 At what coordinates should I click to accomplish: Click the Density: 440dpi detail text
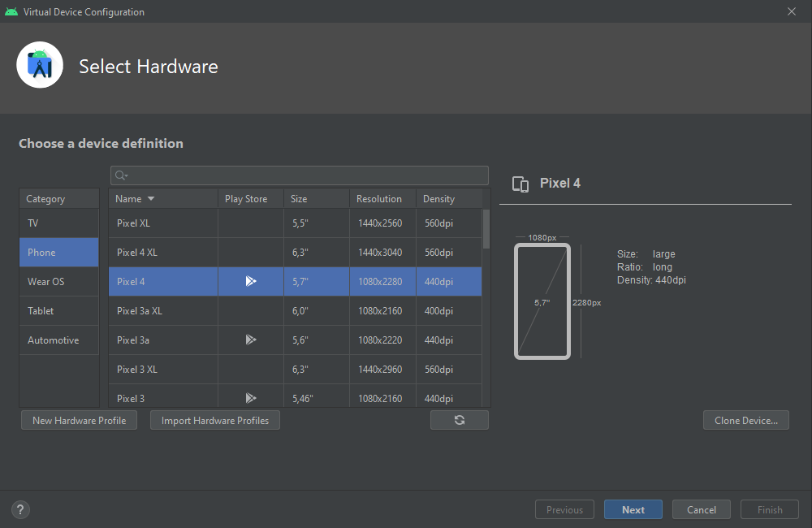(x=651, y=279)
